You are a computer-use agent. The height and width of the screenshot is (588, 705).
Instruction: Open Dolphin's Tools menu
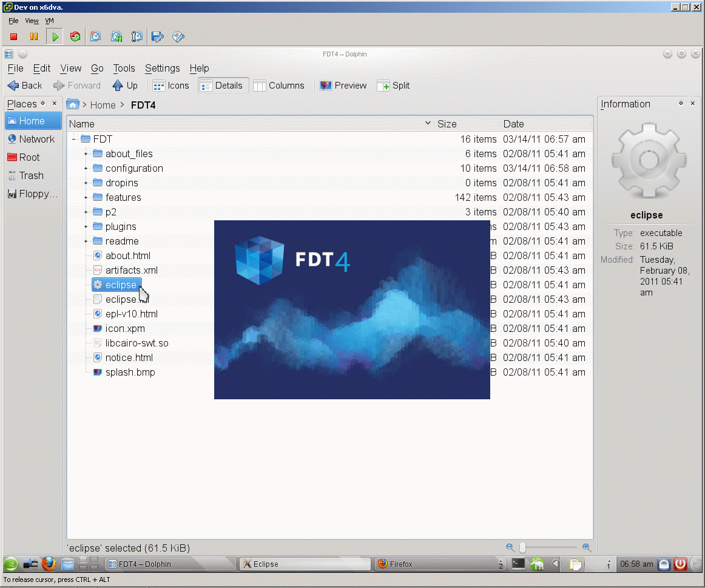pos(124,69)
